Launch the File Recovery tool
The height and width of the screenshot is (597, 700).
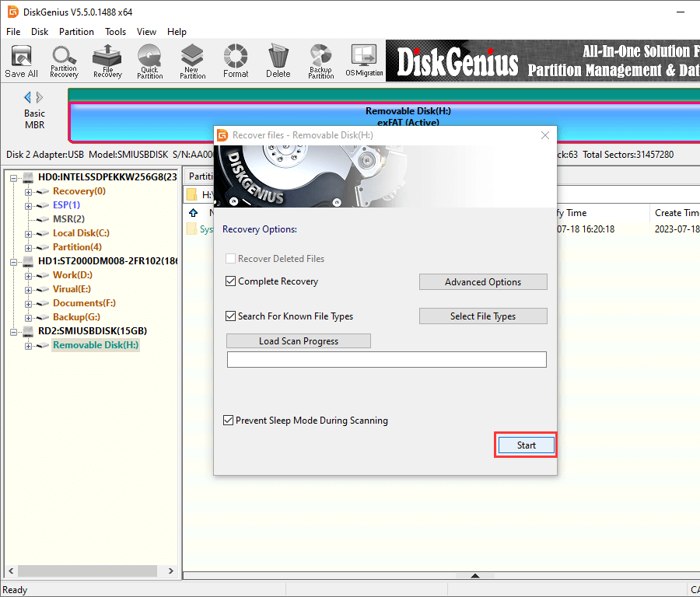(107, 61)
